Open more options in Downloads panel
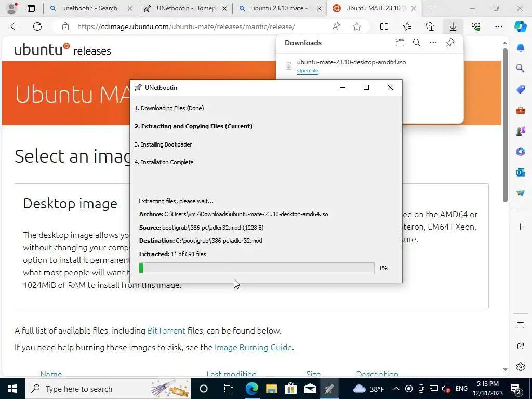Screen dimensions: 532x399 [x=433, y=43]
